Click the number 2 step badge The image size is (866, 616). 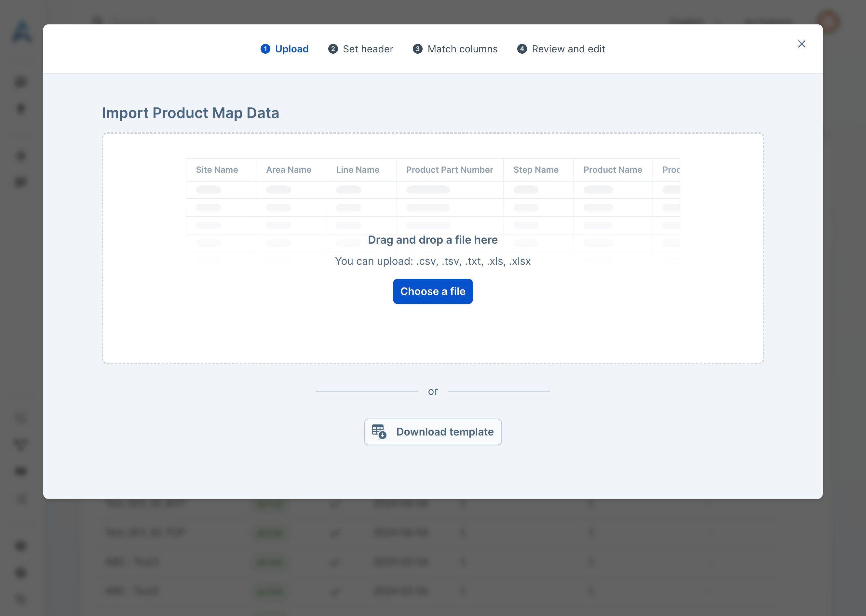tap(333, 49)
